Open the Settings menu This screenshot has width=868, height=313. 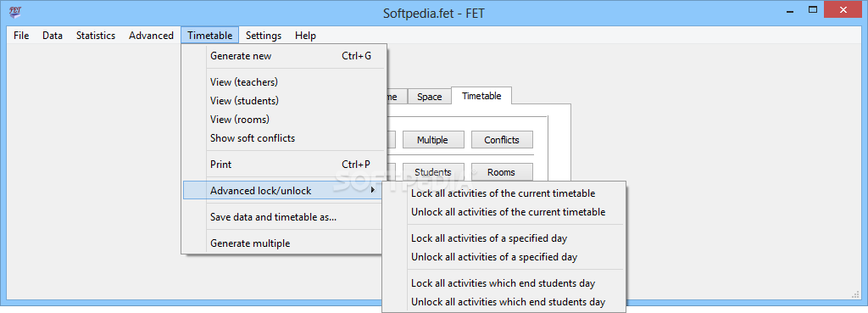[x=264, y=36]
